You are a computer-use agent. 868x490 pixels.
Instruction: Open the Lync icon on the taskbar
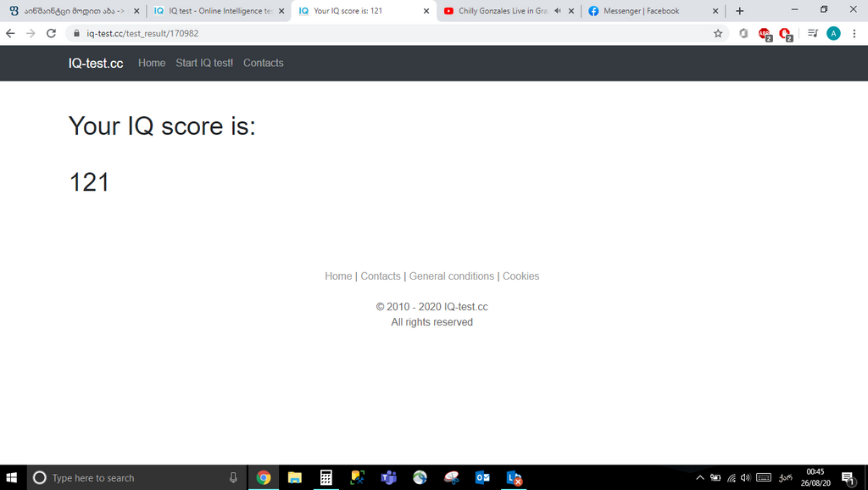tap(514, 477)
